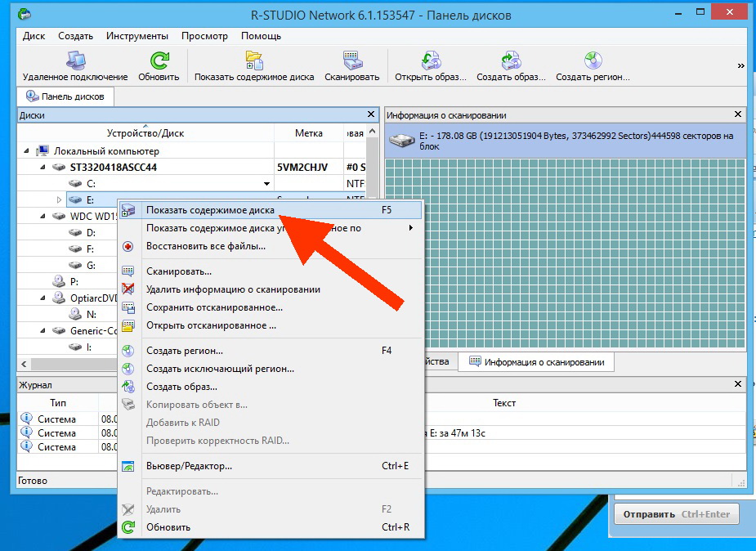
Task: Click the toolbar overflow chevron on the right
Action: click(x=740, y=65)
